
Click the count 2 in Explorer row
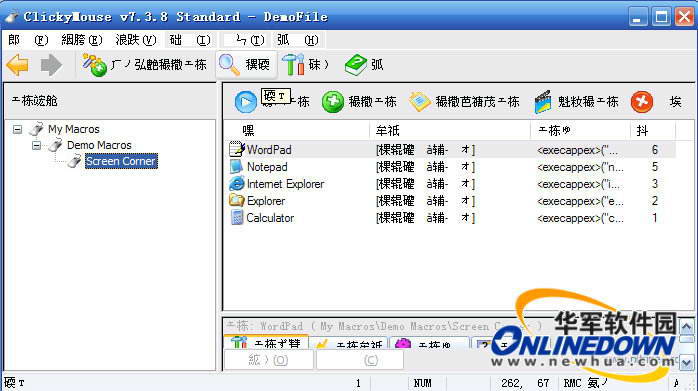tap(654, 200)
